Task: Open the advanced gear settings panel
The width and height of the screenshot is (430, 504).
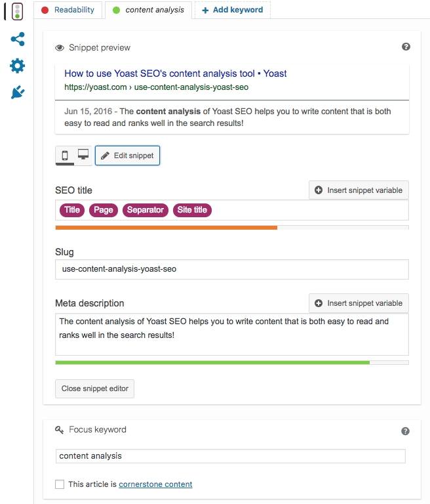Action: click(17, 66)
